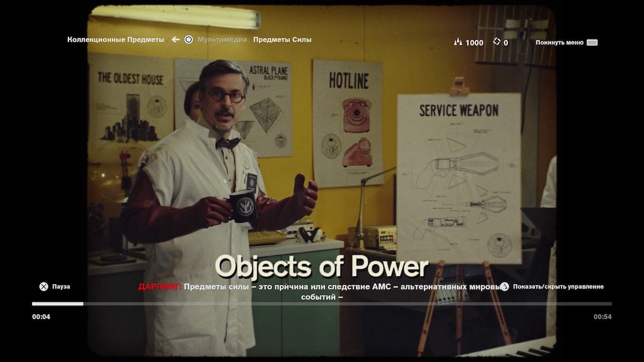
Task: Click the X button icon for Пауза
Action: point(43,286)
